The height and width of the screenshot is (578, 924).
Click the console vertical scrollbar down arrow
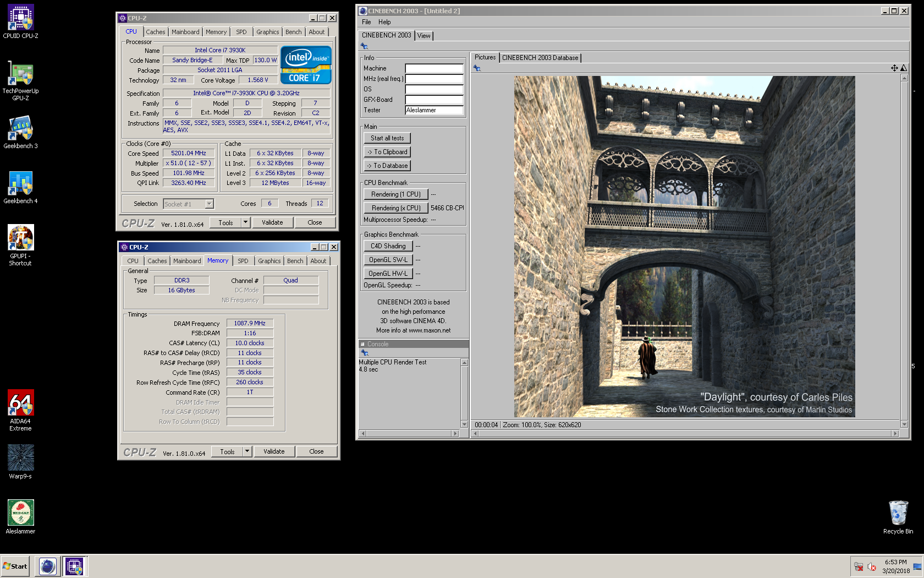pyautogui.click(x=464, y=424)
